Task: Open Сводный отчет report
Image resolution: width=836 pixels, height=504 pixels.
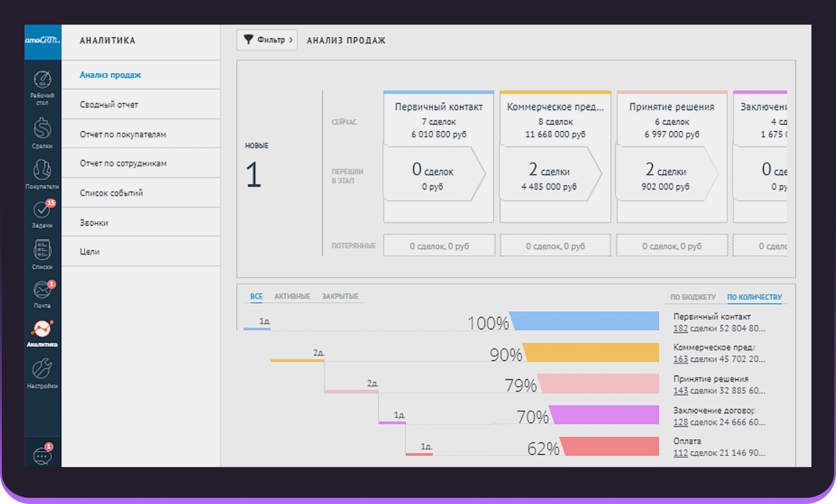Action: click(x=109, y=104)
